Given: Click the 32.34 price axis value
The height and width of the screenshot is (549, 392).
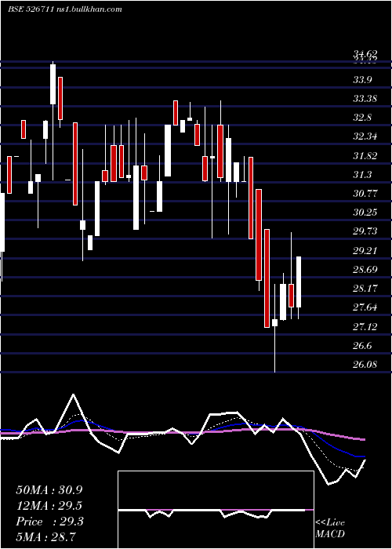Looking at the screenshot, I should (365, 136).
